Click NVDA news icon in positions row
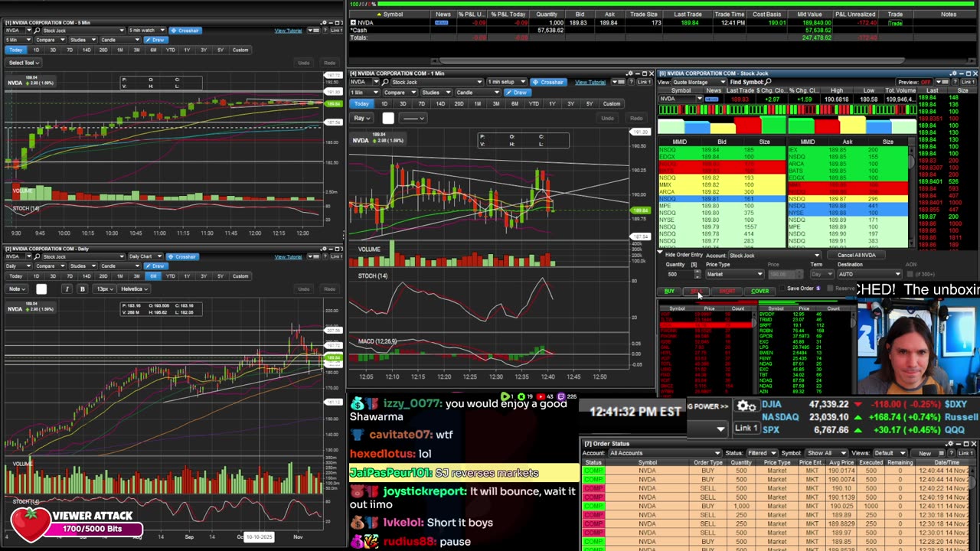 (441, 23)
